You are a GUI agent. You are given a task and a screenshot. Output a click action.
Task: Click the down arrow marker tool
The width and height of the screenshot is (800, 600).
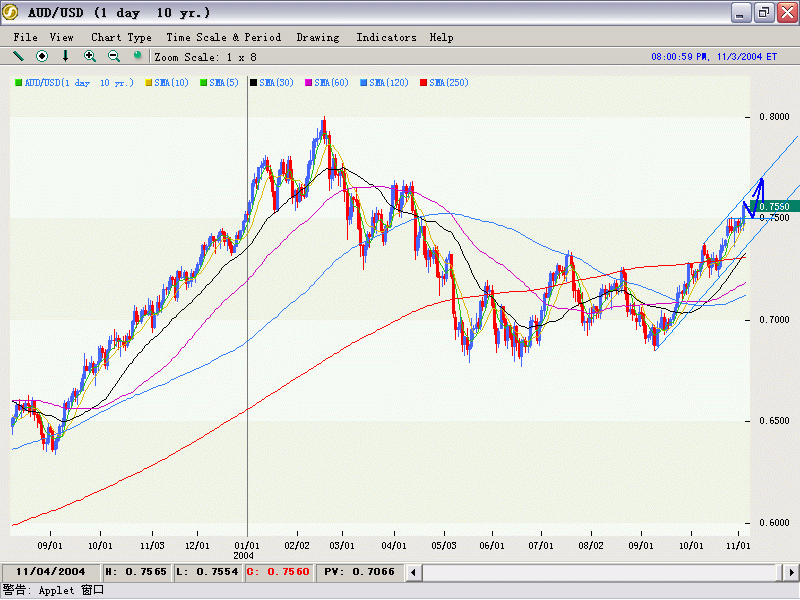click(66, 56)
